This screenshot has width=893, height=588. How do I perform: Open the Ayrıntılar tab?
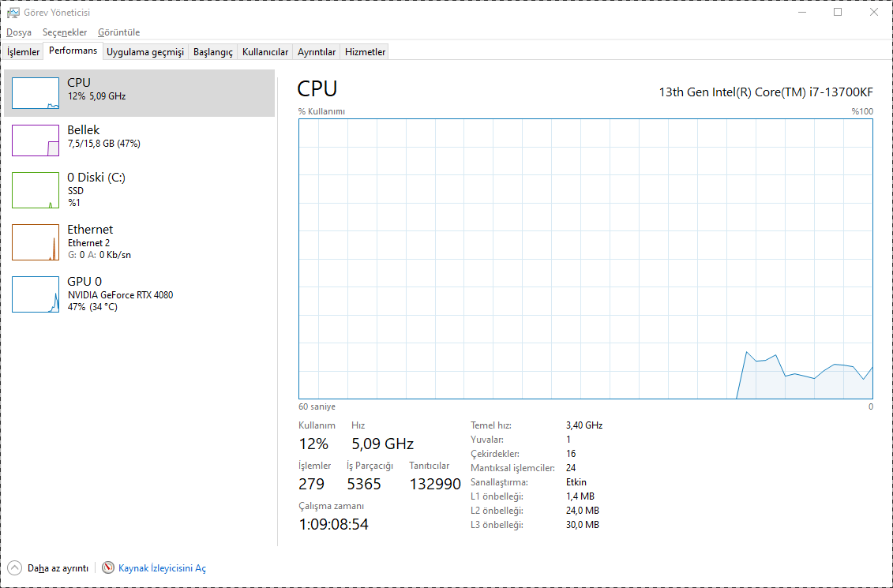pos(317,52)
